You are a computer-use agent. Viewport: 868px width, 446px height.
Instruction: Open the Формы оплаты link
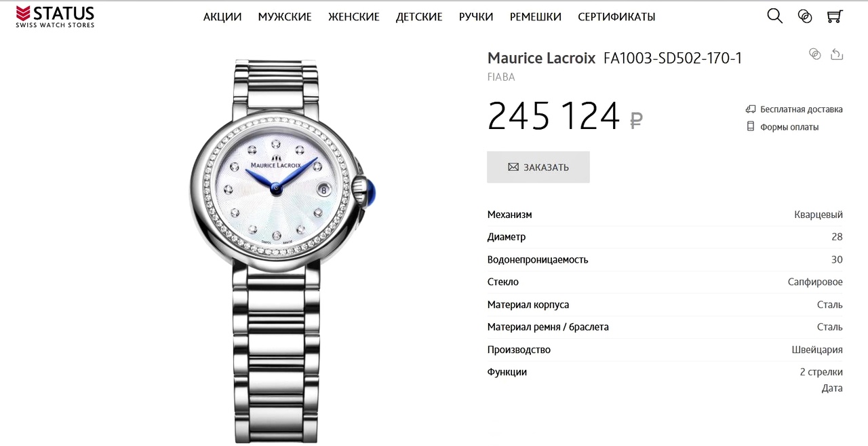(789, 127)
